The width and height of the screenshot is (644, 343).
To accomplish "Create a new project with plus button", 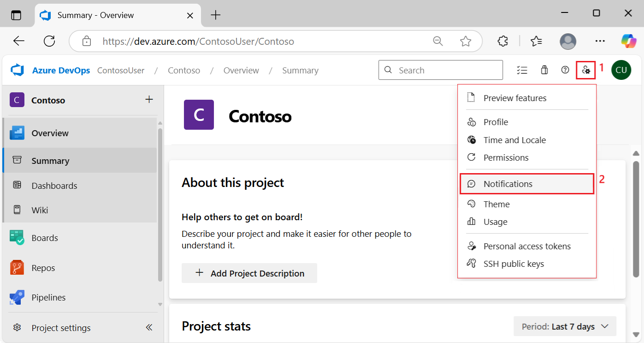I will [x=149, y=100].
